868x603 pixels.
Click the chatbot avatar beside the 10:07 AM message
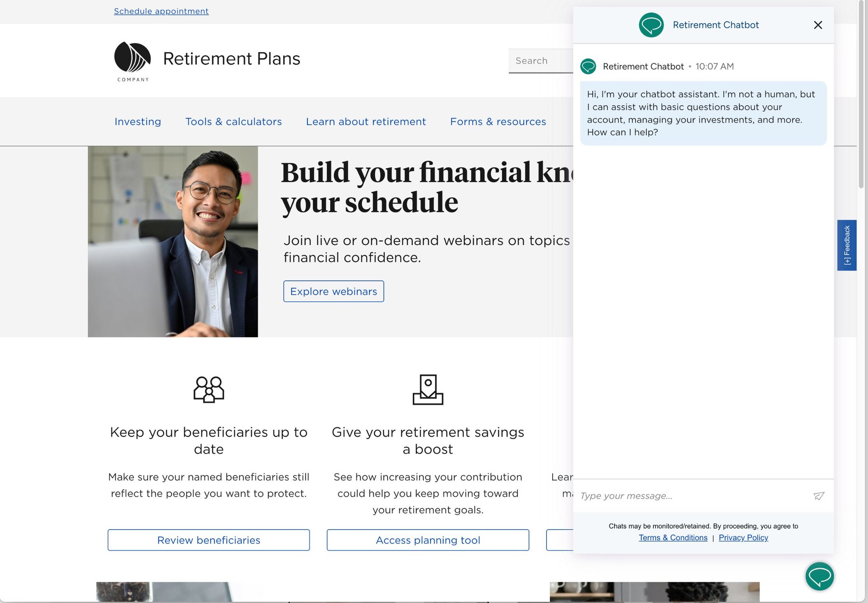pyautogui.click(x=588, y=66)
